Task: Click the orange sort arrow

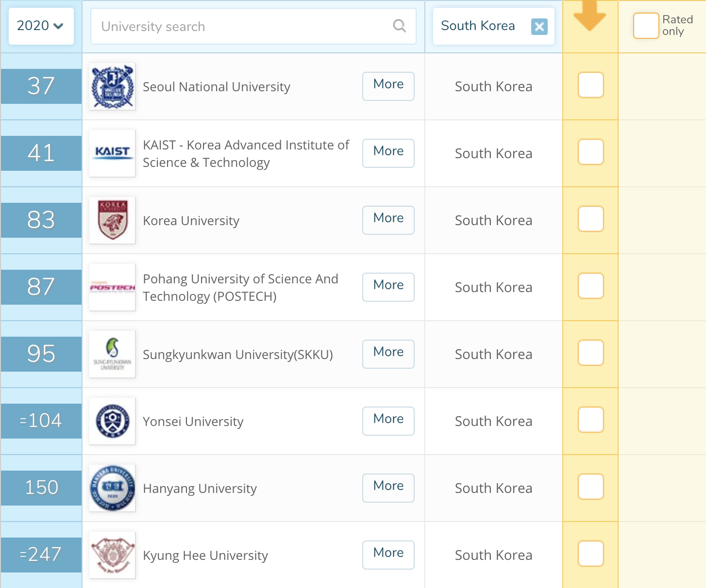Action: point(589,16)
